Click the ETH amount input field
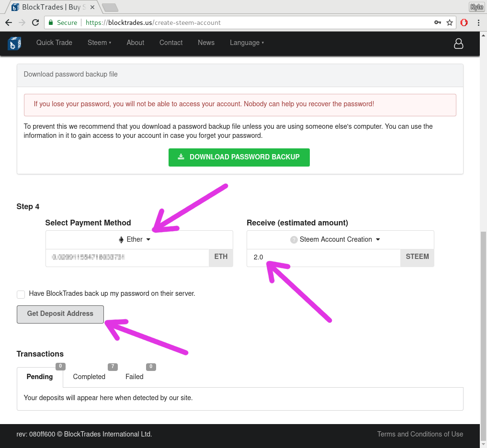 (127, 257)
